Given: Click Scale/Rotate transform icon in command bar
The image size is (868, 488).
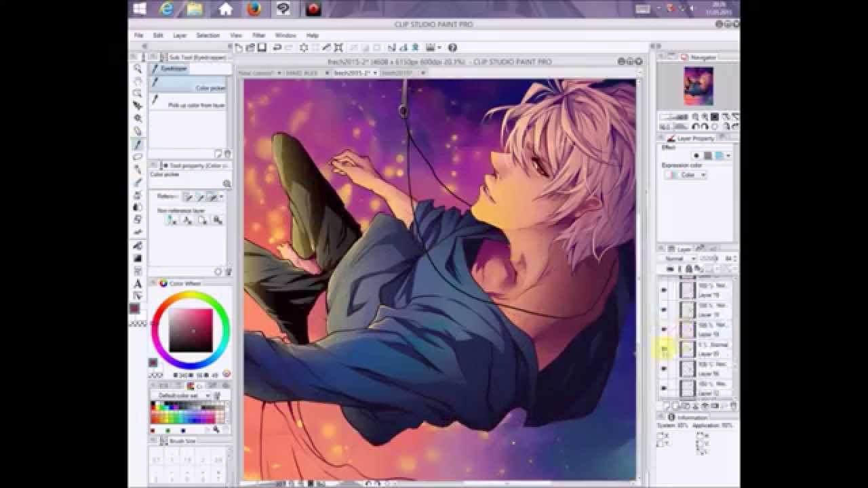Looking at the screenshot, I should (338, 47).
